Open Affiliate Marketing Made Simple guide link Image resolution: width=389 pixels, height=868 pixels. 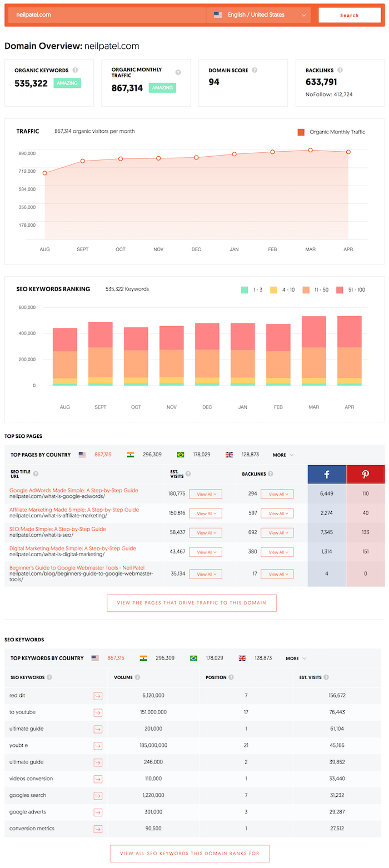pos(74,510)
